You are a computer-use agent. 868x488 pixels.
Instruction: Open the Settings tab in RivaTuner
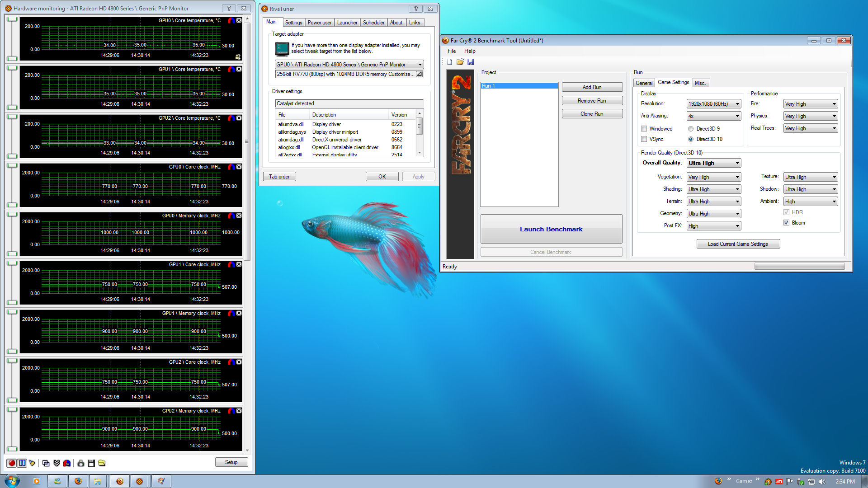coord(293,23)
